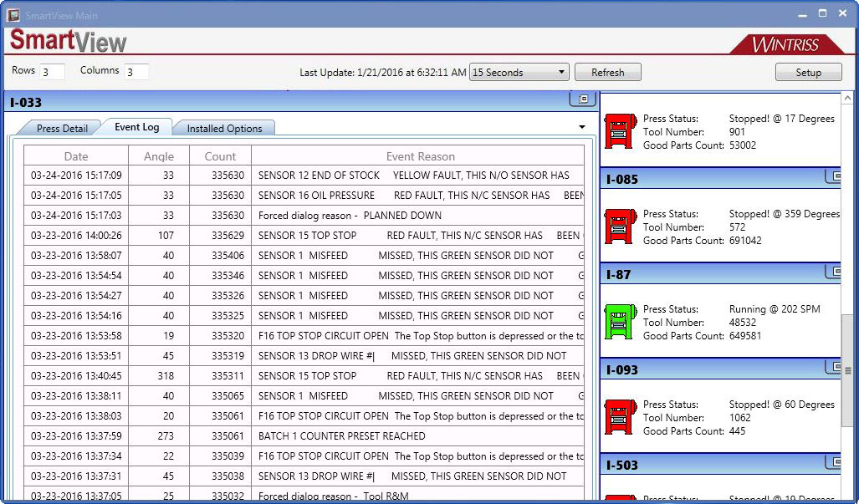Open the tab overflow arrow beside Installed Options
Screen dimensions: 859x504
click(x=582, y=127)
